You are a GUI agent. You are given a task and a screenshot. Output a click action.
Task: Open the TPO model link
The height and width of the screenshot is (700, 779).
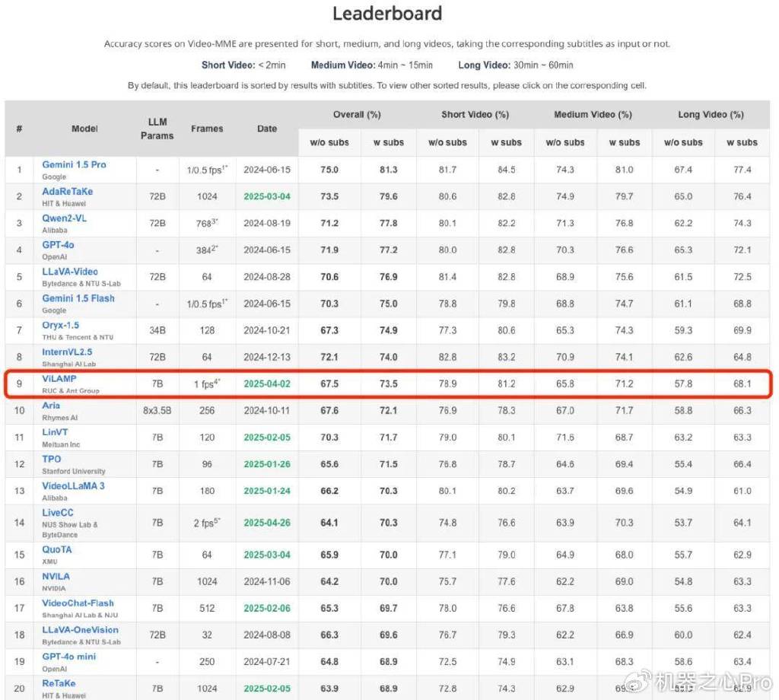coord(52,459)
